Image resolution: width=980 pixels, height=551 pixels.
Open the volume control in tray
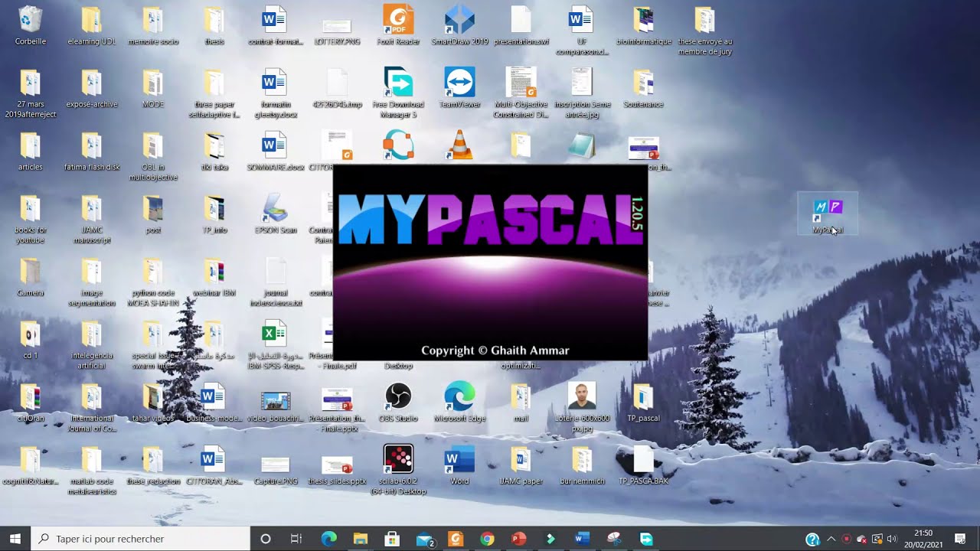tap(891, 539)
